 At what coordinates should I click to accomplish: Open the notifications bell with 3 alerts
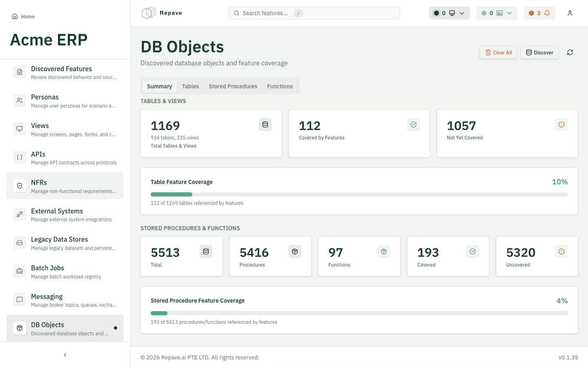tap(540, 13)
